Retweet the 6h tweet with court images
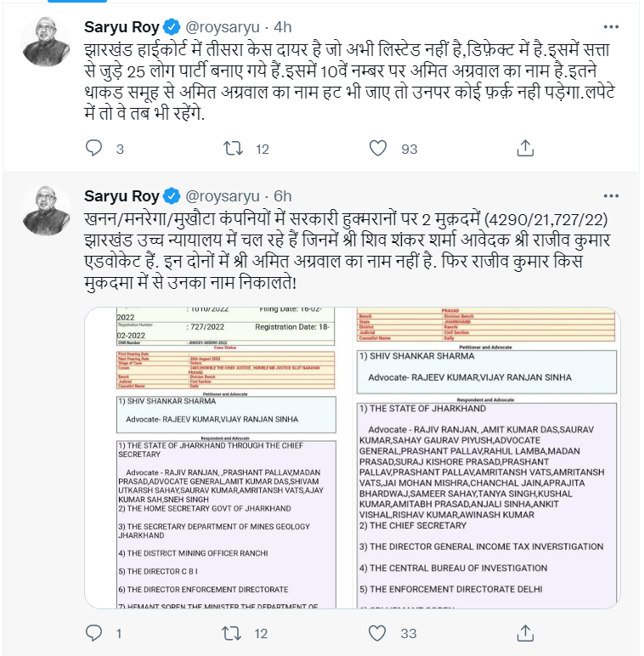644x656 pixels. click(x=232, y=632)
